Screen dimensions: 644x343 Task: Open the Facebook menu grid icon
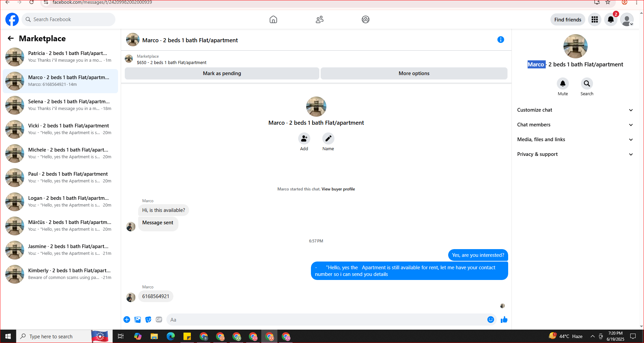coord(595,19)
